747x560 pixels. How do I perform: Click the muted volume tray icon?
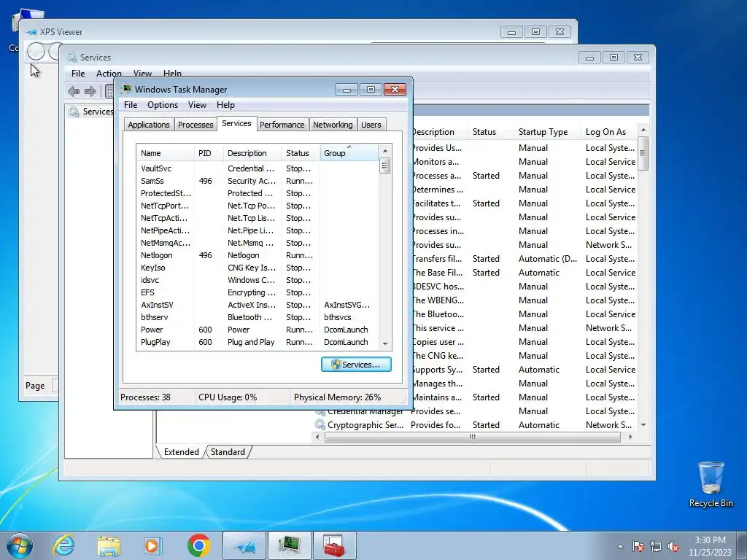(x=673, y=546)
